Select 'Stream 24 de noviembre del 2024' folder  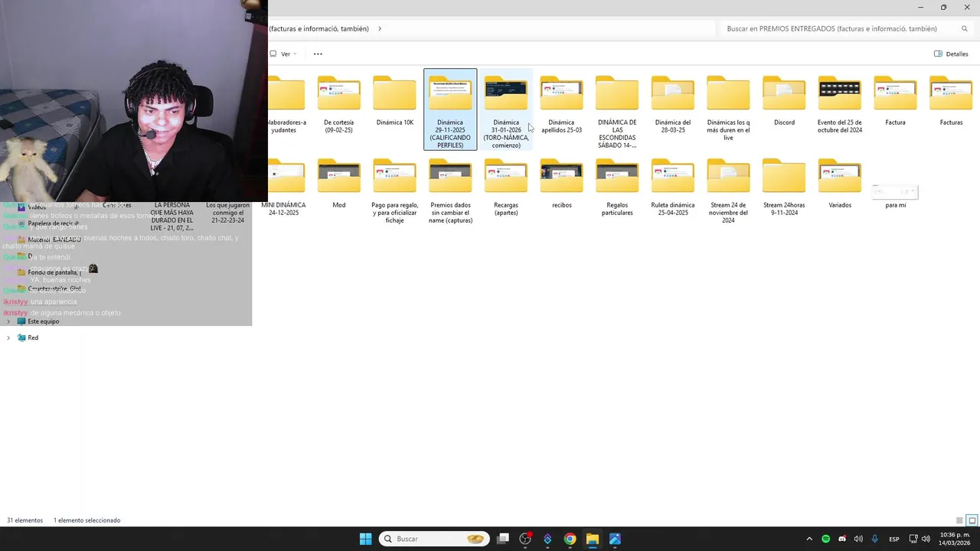coord(728,191)
